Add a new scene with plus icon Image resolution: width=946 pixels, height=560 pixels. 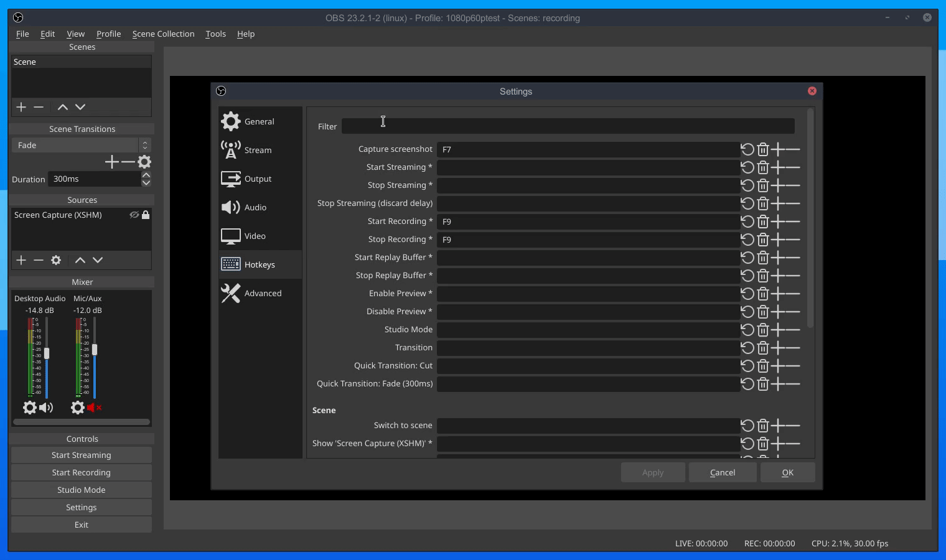[21, 107]
